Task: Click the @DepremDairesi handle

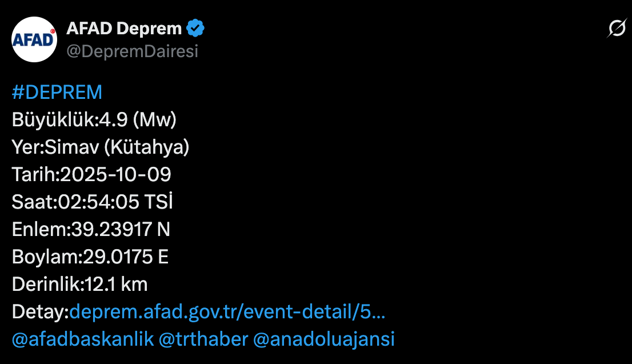Action: [x=132, y=51]
